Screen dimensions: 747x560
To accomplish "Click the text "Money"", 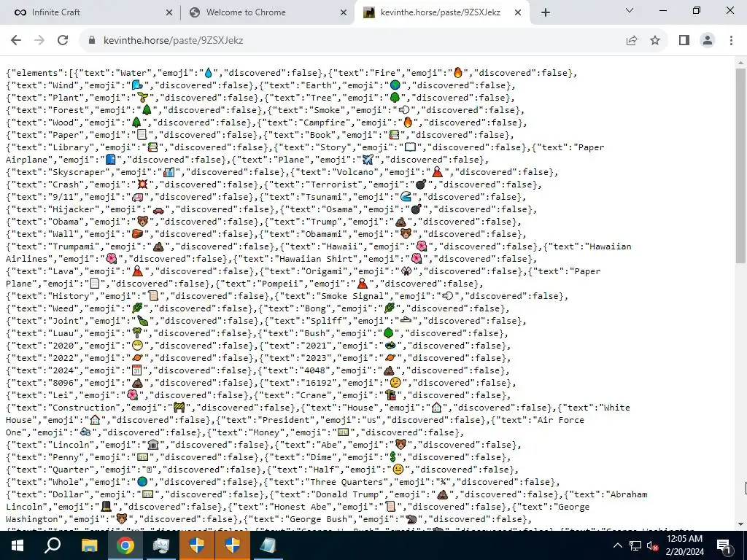I will click(x=266, y=432).
